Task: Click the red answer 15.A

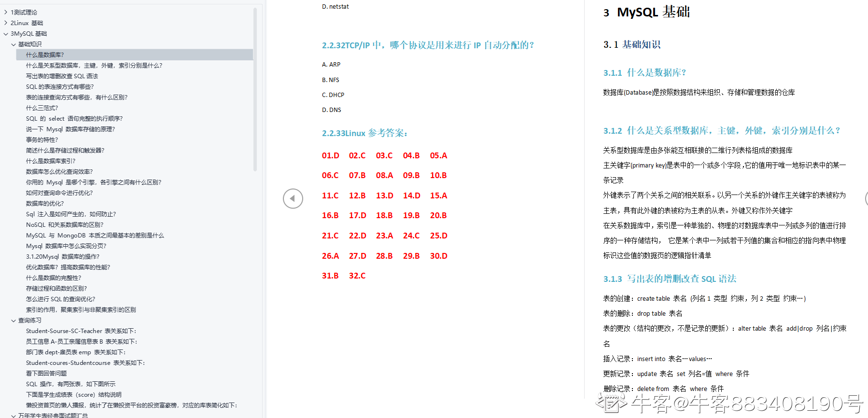Action: (439, 195)
